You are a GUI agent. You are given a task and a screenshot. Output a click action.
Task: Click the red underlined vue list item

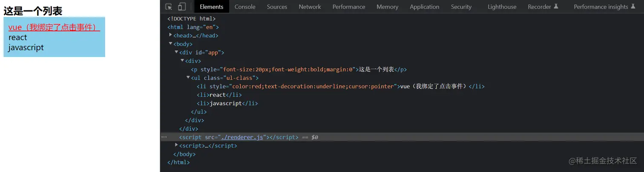(x=54, y=28)
